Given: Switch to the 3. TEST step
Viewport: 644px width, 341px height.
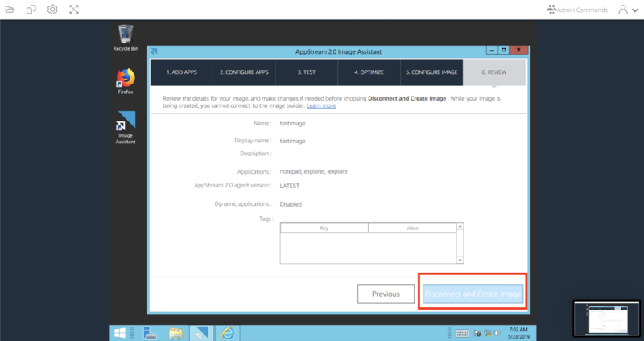Looking at the screenshot, I should [x=307, y=72].
